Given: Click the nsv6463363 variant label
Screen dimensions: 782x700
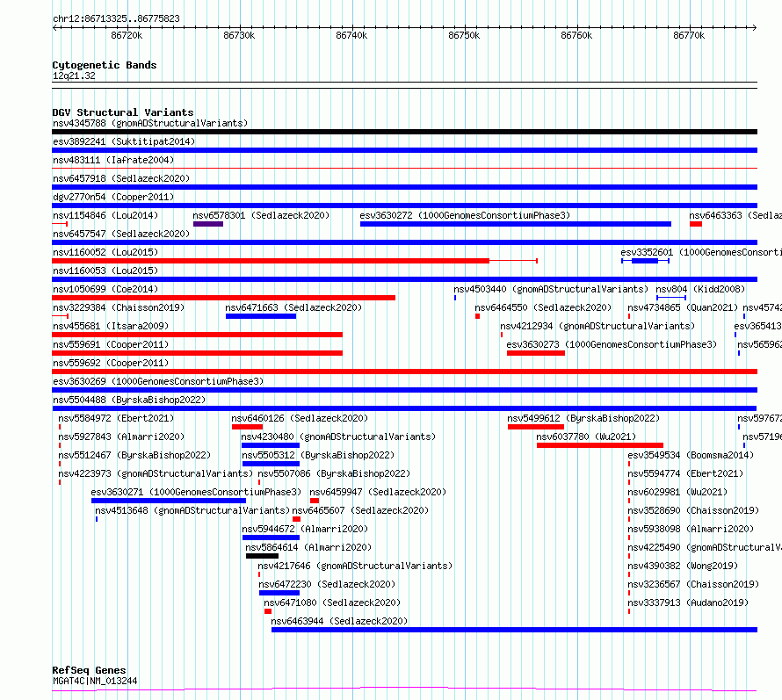Looking at the screenshot, I should (x=735, y=215).
